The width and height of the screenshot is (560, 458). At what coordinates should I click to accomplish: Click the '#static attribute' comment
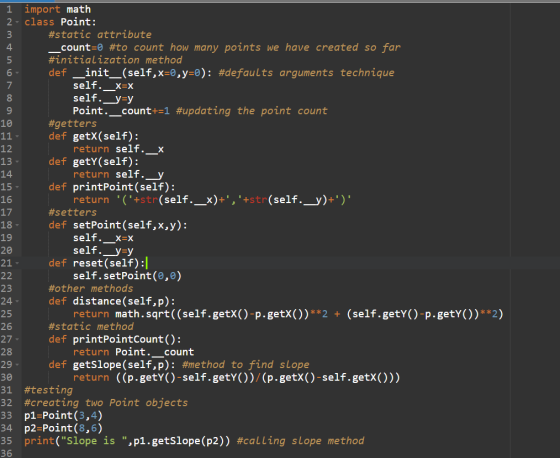tap(100, 35)
